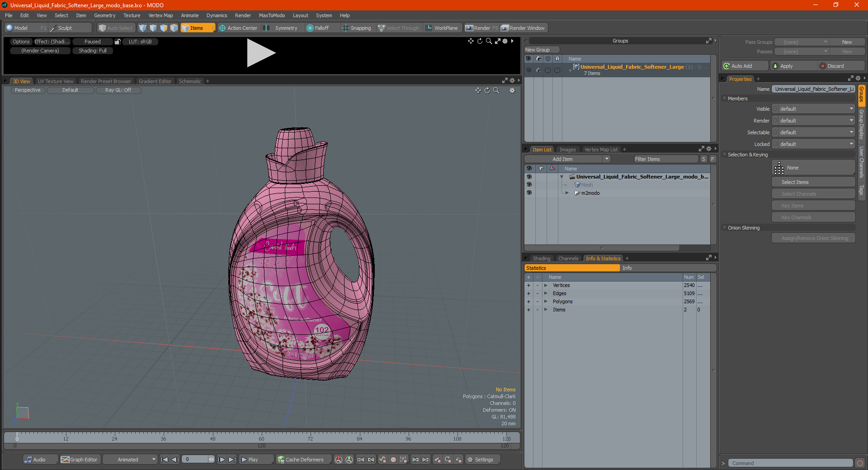
Task: Expand the Polygons statistics row
Action: coord(546,301)
